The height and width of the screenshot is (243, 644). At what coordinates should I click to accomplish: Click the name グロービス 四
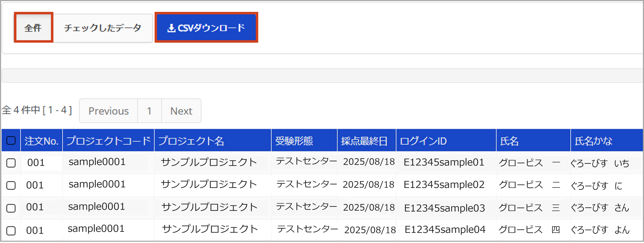pos(529,230)
